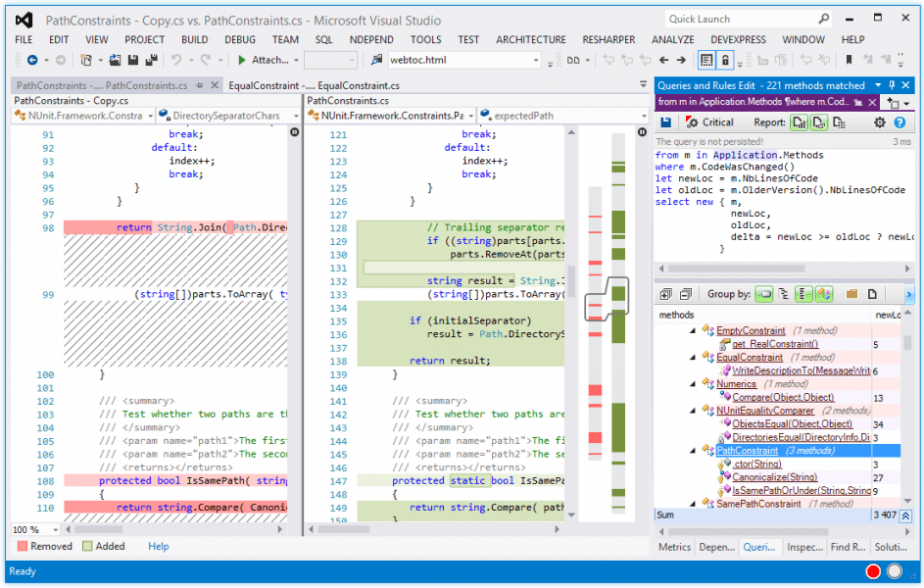Toggle first Report chart button
Screen dimensions: 924x588
pyautogui.click(x=800, y=122)
